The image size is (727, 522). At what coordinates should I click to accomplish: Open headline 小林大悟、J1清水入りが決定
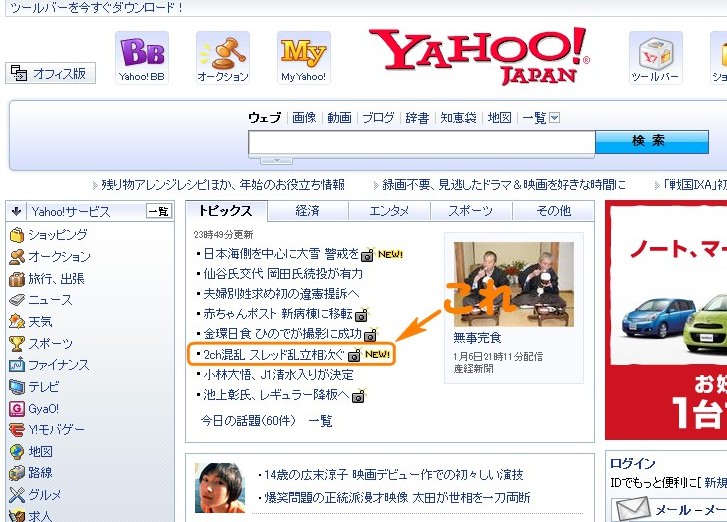(x=278, y=375)
